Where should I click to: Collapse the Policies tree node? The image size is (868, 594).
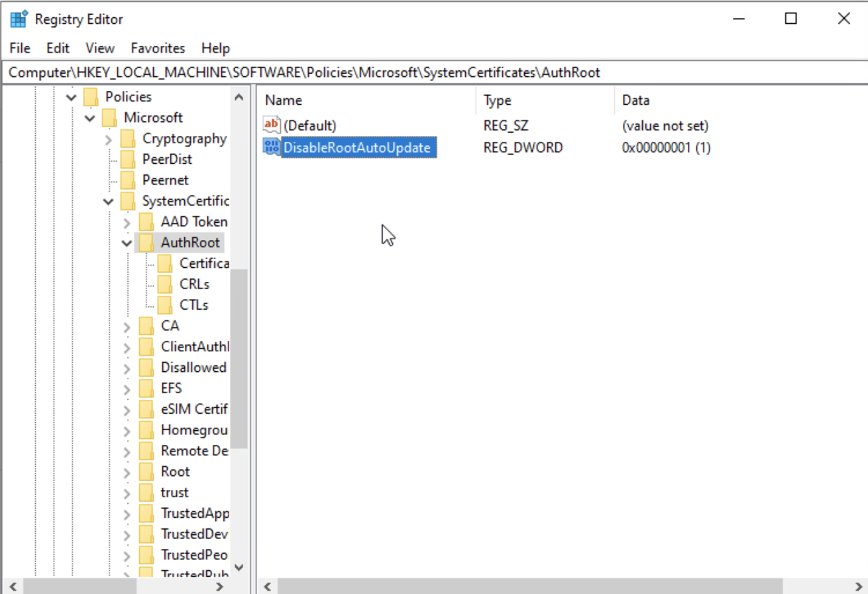(71, 97)
